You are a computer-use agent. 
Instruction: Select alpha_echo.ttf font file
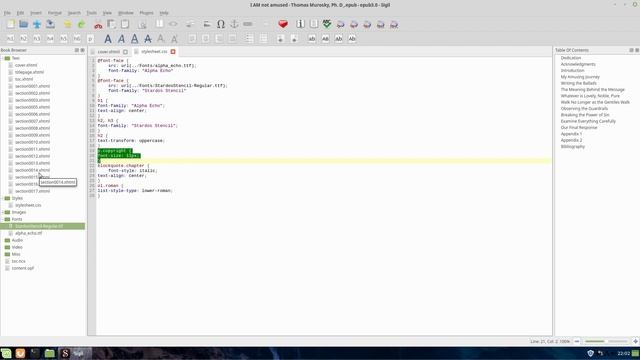pyautogui.click(x=29, y=233)
